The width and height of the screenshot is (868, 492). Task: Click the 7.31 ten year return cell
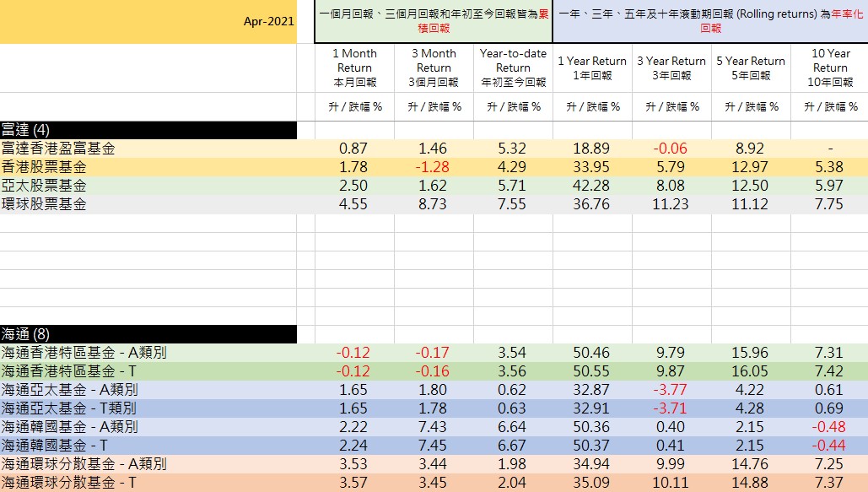[x=828, y=353]
